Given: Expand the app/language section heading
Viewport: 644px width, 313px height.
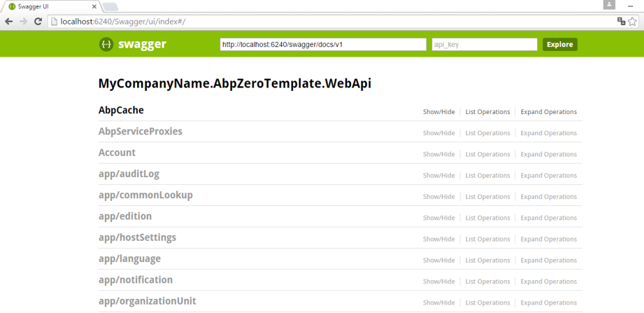Looking at the screenshot, I should click(129, 259).
